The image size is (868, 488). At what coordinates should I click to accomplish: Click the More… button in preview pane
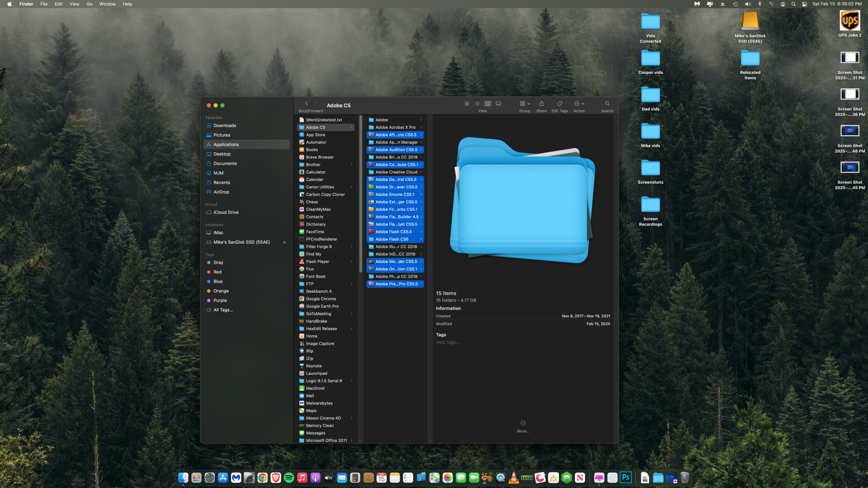click(523, 426)
